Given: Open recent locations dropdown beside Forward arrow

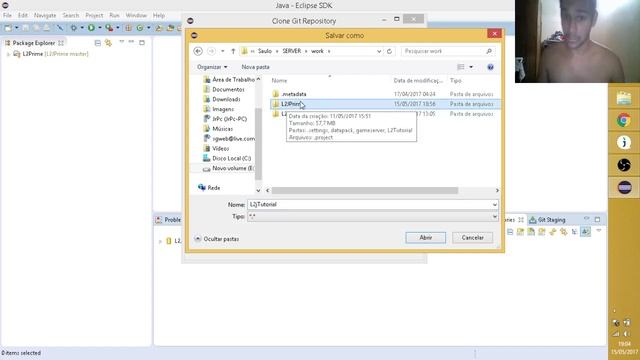Looking at the screenshot, I should click(x=222, y=51).
